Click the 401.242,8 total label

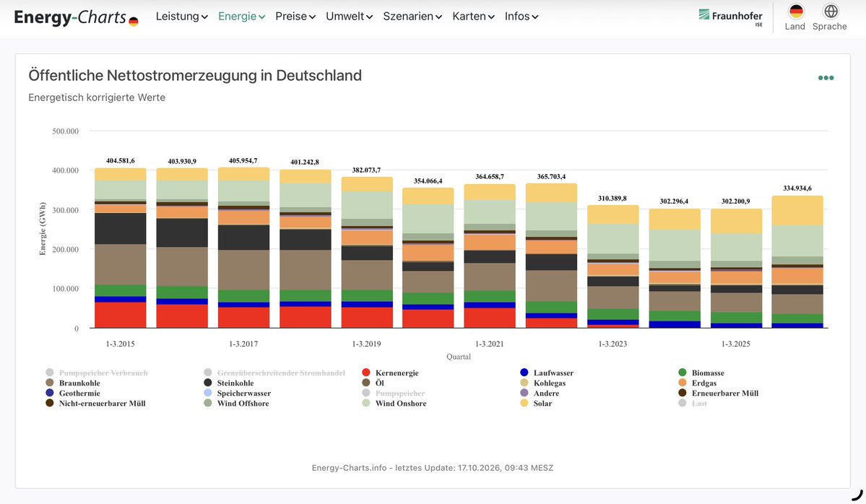[305, 162]
